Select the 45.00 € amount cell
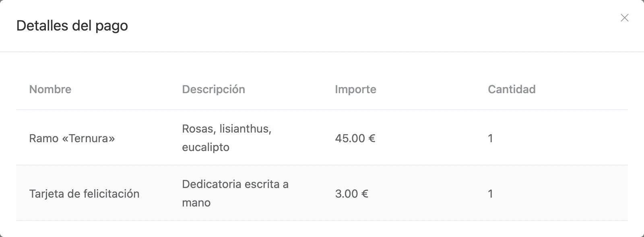 (355, 138)
